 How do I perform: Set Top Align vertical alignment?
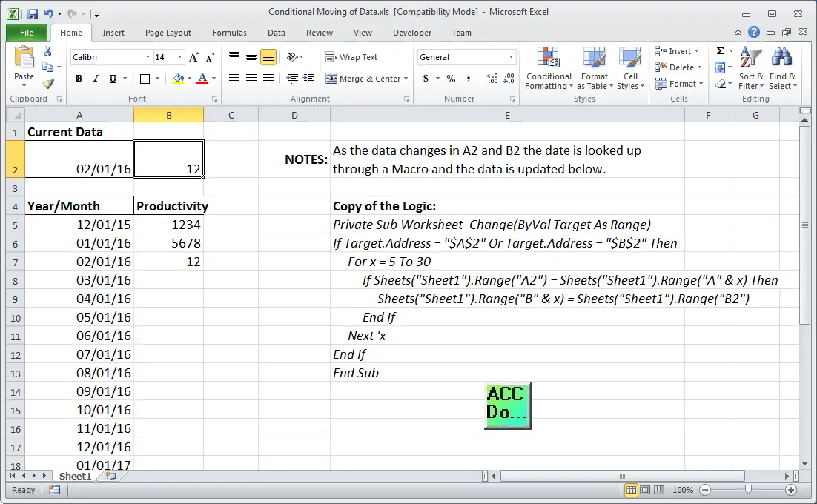[x=234, y=57]
